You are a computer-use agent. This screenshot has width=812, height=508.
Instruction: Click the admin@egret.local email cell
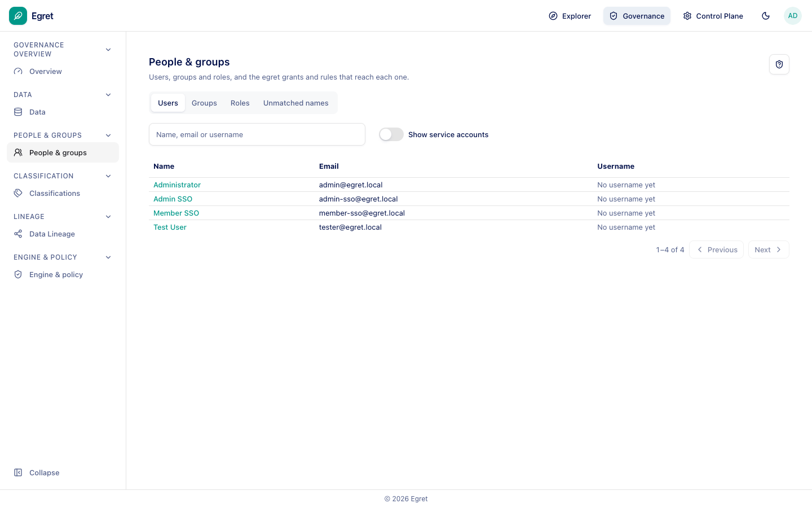pyautogui.click(x=351, y=185)
